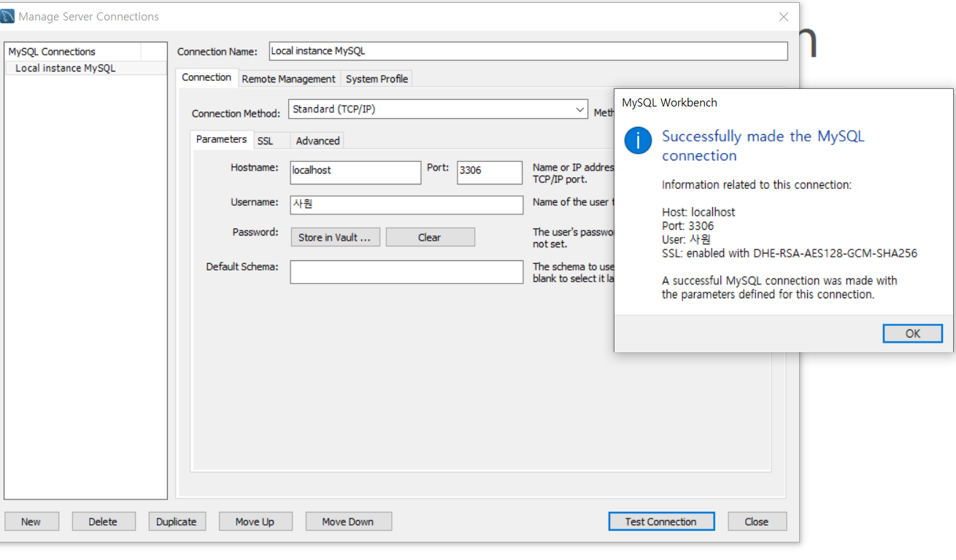Click OK in the MySQL Workbench dialog
The width and height of the screenshot is (956, 560).
pyautogui.click(x=913, y=333)
